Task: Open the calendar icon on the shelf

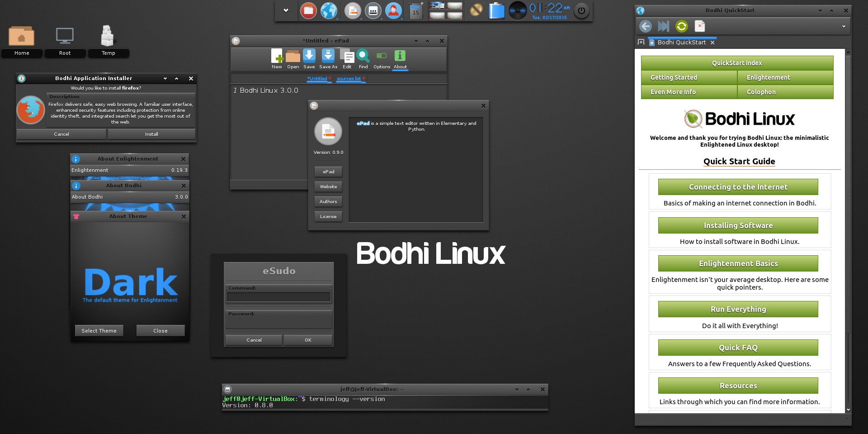Action: pos(415,10)
